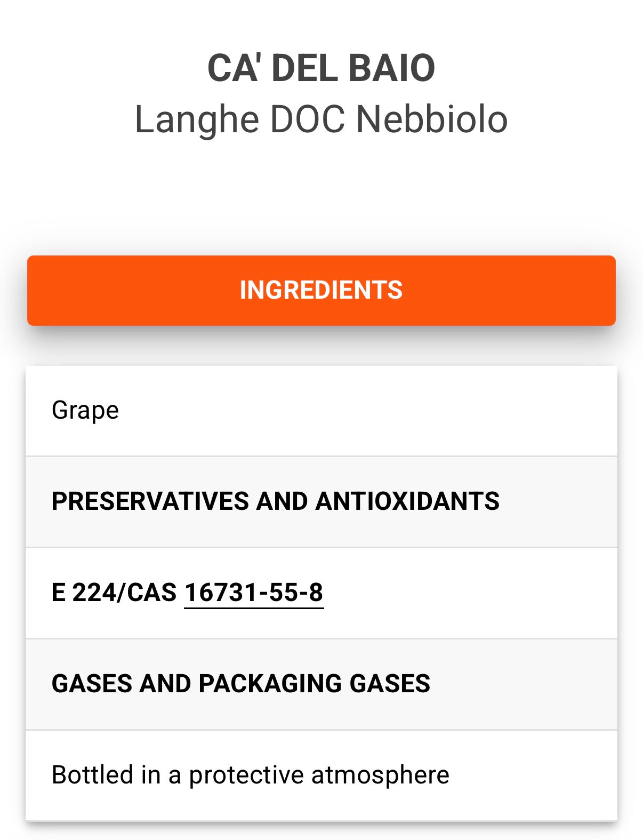Select the bottled in protective atmosphere row
643x840 pixels.
pos(321,774)
